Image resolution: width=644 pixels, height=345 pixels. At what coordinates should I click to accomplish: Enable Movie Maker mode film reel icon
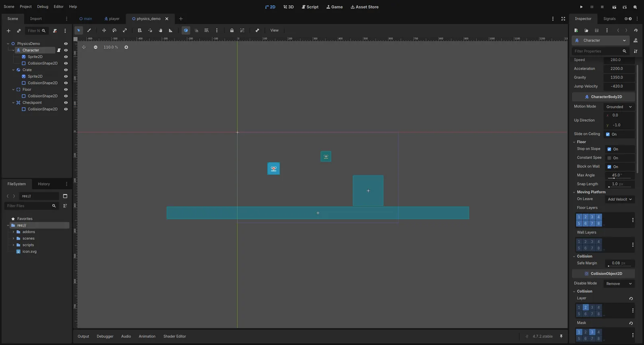(x=635, y=7)
